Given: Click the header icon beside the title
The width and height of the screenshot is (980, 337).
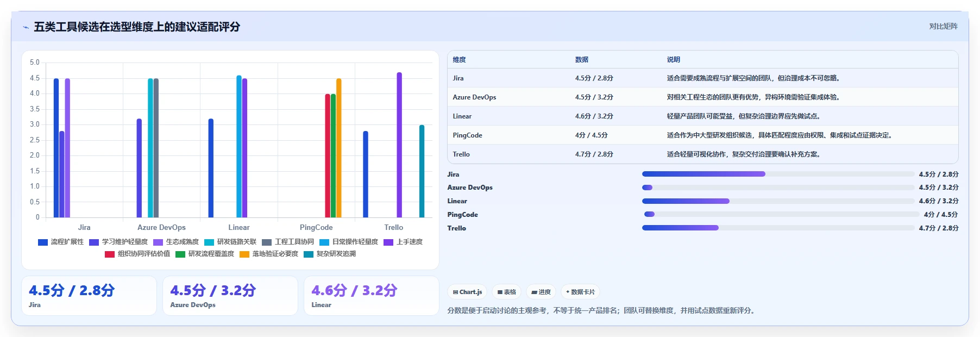Looking at the screenshot, I should click(26, 27).
